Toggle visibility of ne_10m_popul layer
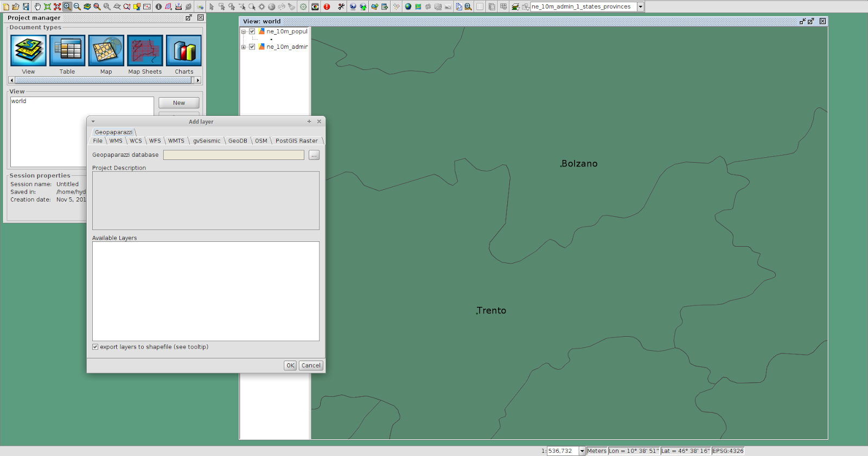868x456 pixels. tap(252, 31)
